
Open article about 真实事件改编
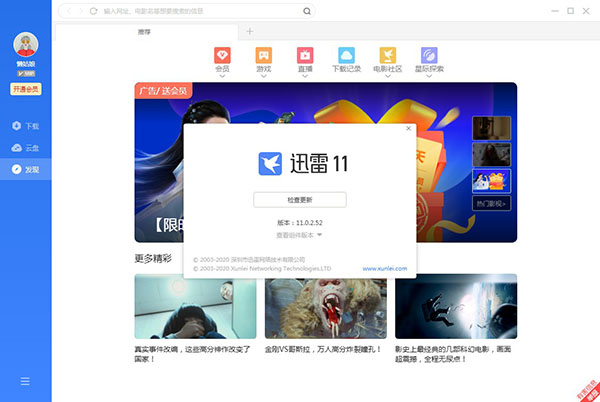[x=192, y=354]
